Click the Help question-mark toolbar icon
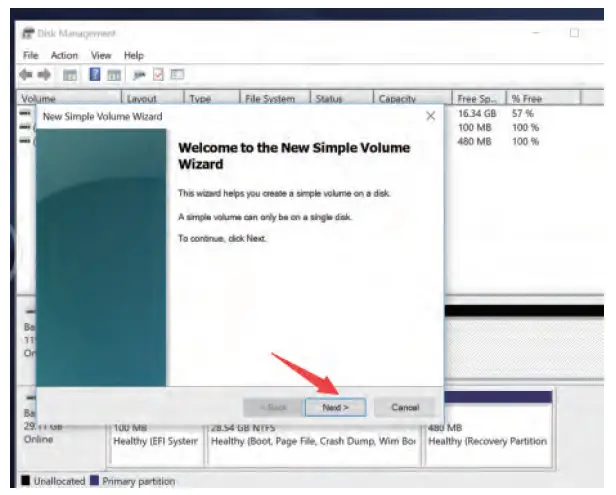 (95, 74)
